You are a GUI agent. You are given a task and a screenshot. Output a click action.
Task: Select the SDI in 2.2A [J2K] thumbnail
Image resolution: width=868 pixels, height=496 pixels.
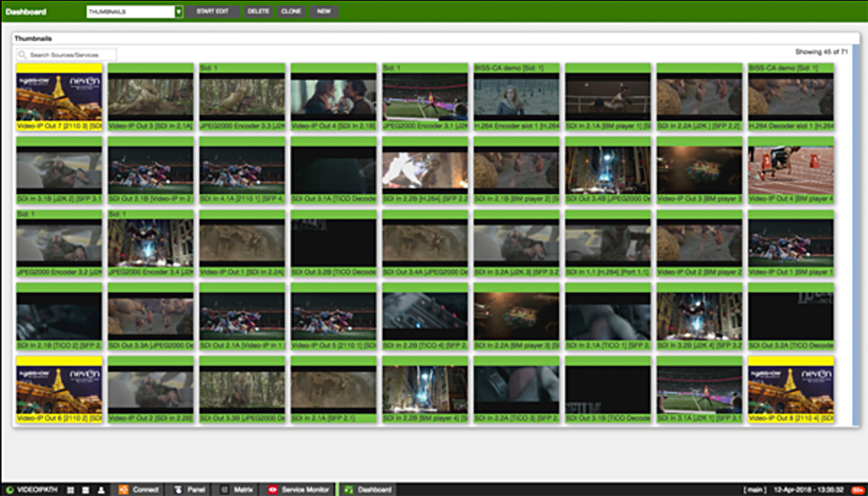point(699,97)
